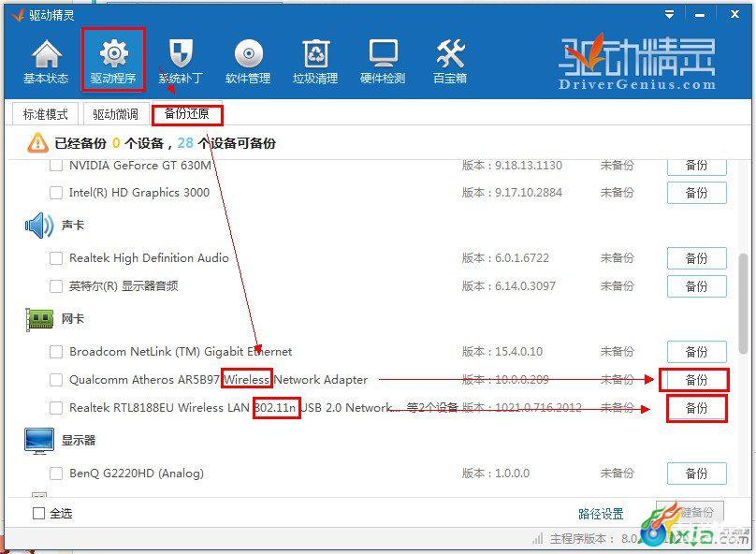756x554 pixels.
Task: Click the 驱动精灵 title bar logo
Action: (x=18, y=15)
